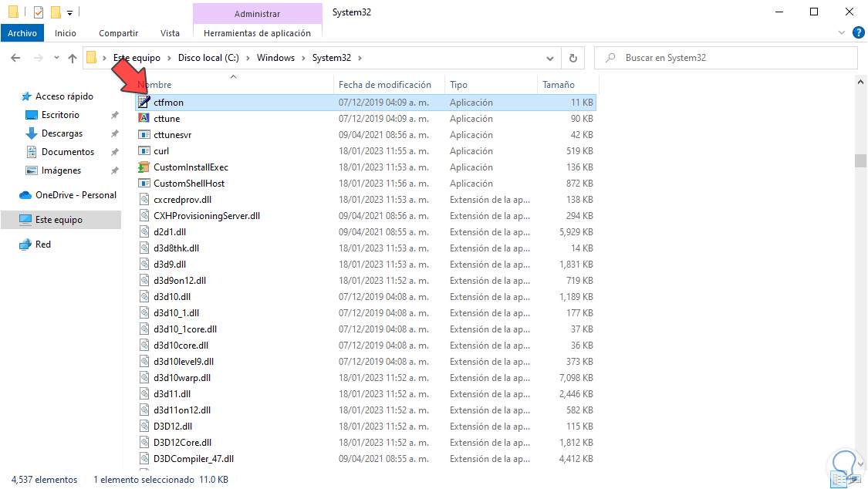868x489 pixels.
Task: Select D3D12Core.dll file name
Action: click(183, 443)
